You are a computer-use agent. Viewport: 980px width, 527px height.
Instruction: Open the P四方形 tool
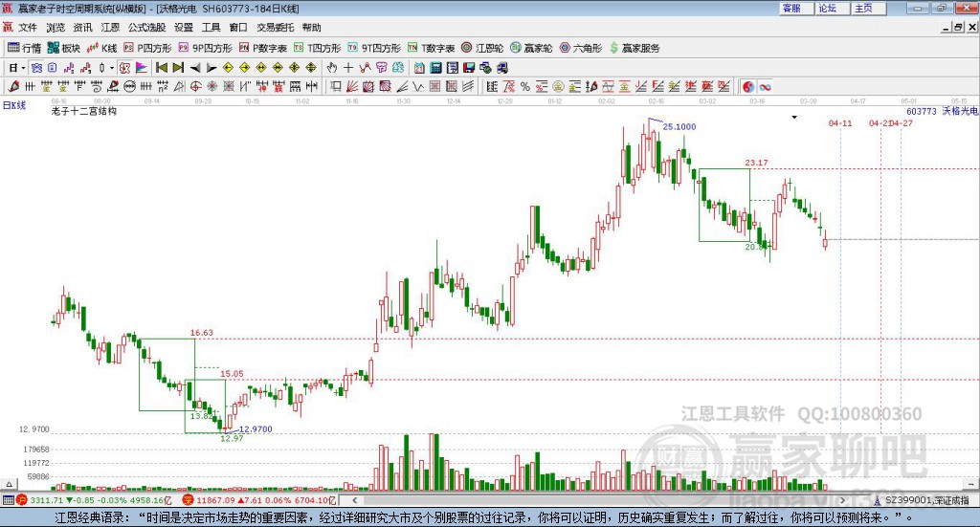coord(147,48)
